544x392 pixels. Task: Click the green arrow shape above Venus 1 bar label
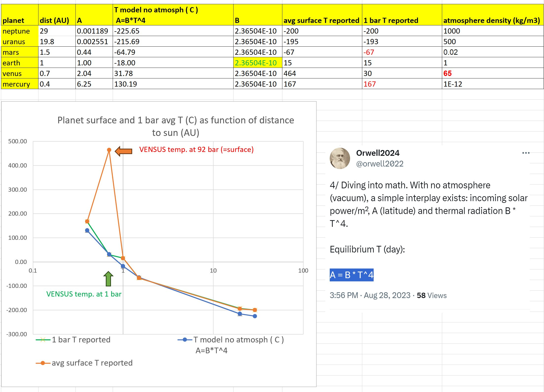click(108, 279)
